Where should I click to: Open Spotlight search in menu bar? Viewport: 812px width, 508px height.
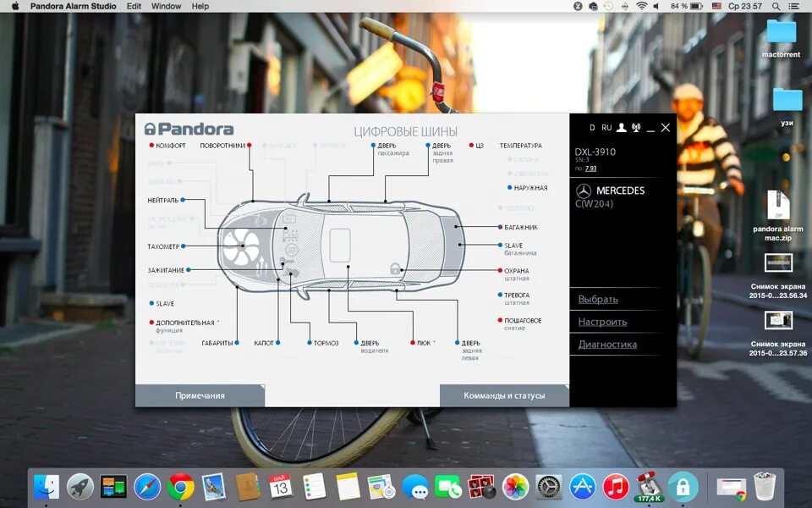(776, 6)
